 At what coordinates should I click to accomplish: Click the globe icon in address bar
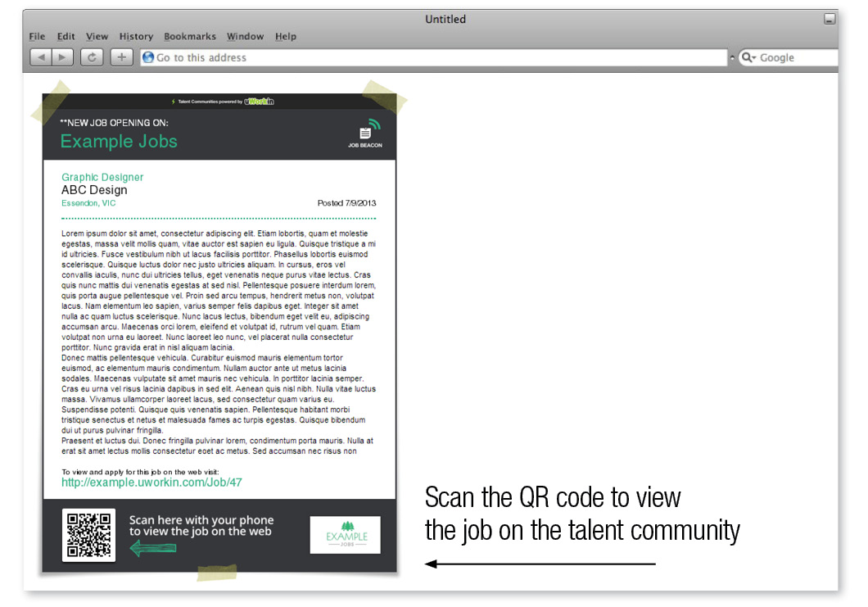pyautogui.click(x=148, y=57)
